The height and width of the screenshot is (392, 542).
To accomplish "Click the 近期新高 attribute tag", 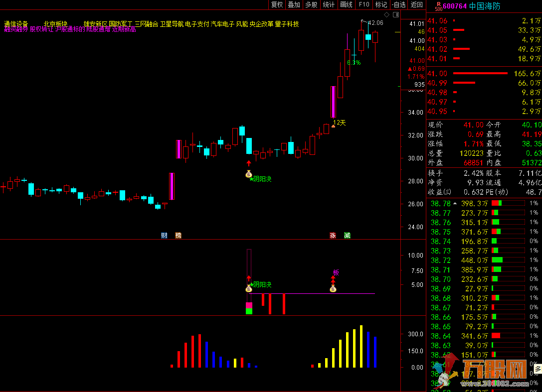I will click(124, 29).
